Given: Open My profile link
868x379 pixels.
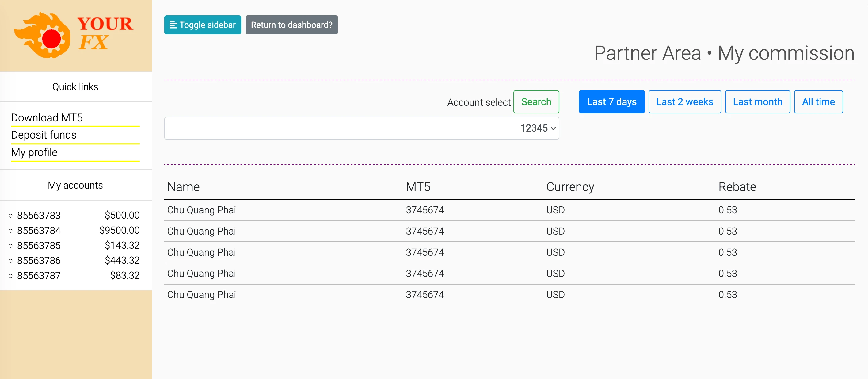Looking at the screenshot, I should point(34,152).
